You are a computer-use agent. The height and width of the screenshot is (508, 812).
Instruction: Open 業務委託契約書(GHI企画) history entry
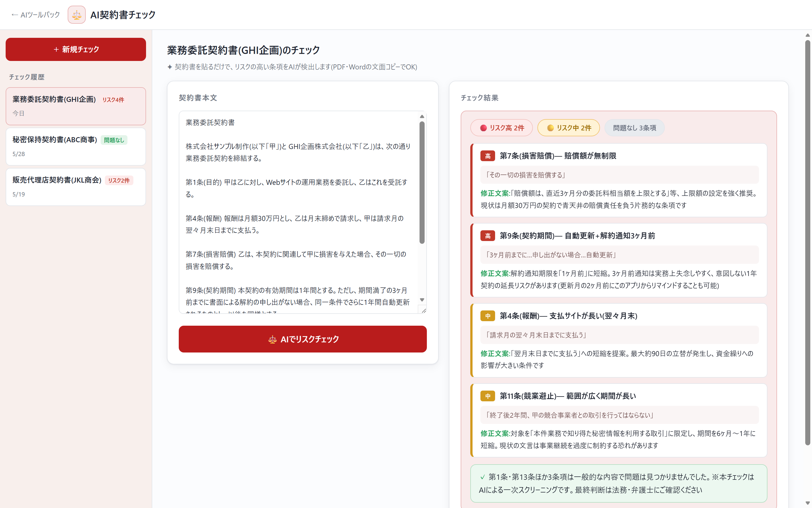76,106
